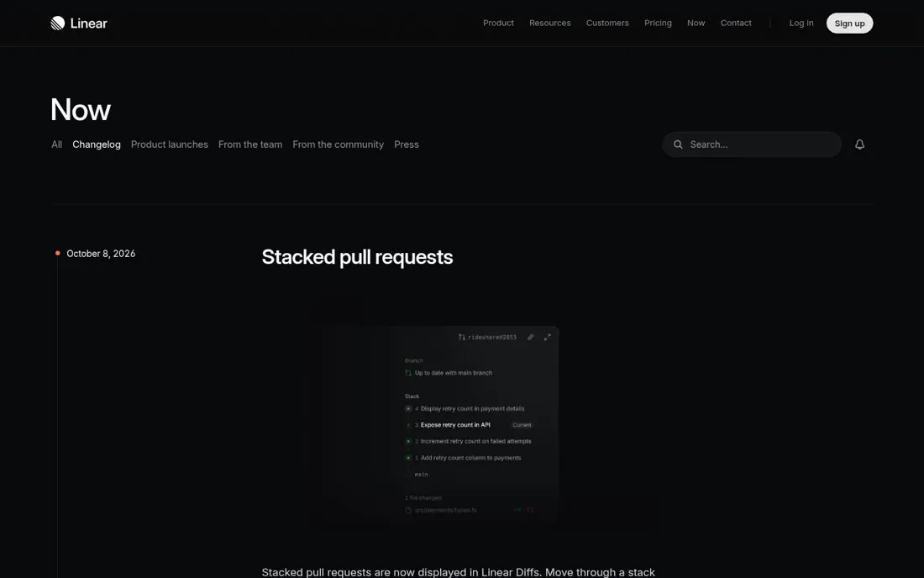924x578 pixels.
Task: Click the "main" branch label in the stack
Action: (x=422, y=475)
